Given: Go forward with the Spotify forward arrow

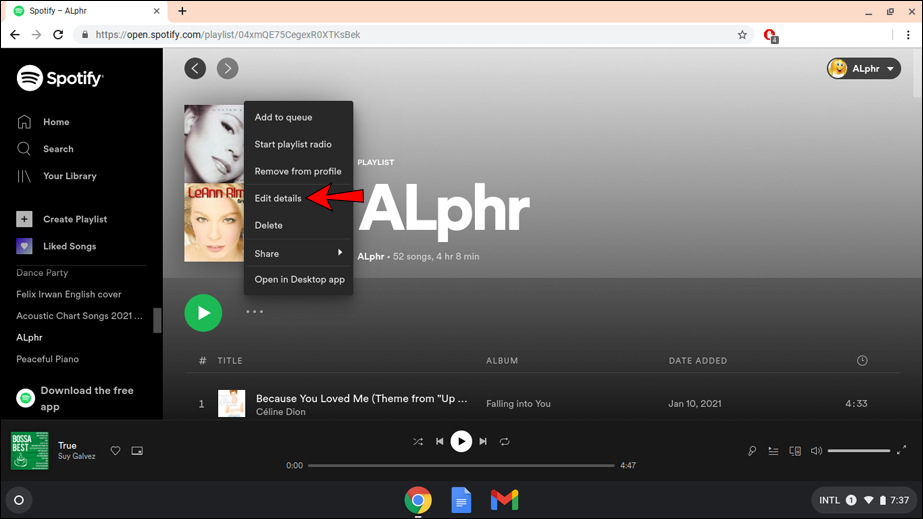Looking at the screenshot, I should [228, 68].
